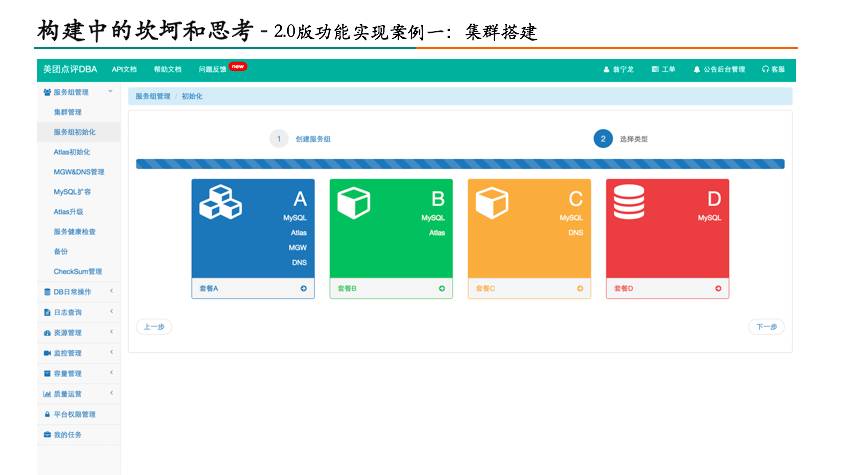
Task: Click the icon beside 容量管理
Action: click(x=47, y=373)
